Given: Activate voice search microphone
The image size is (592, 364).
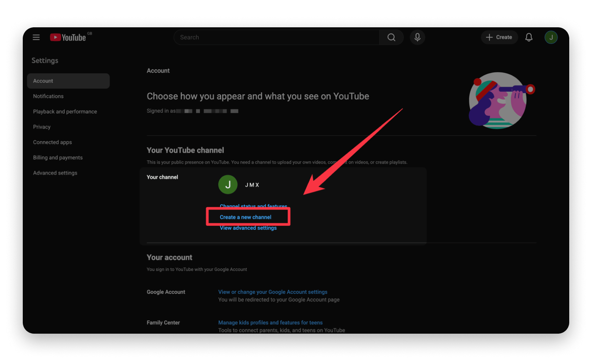Looking at the screenshot, I should tap(417, 37).
